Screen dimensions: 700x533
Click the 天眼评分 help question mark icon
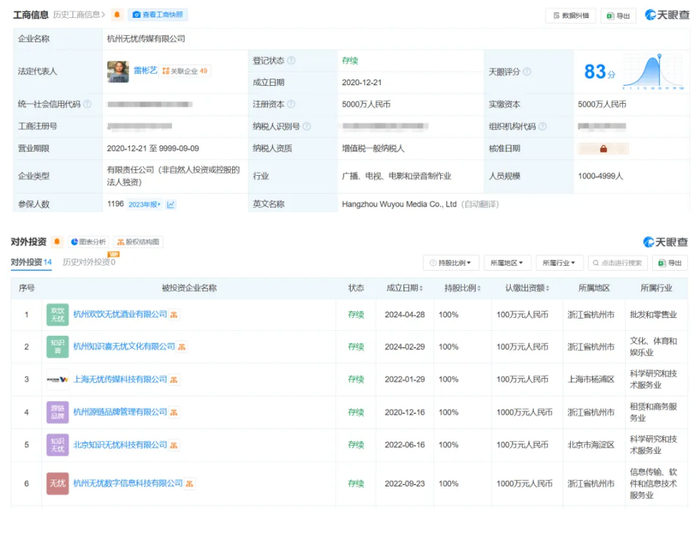(527, 72)
